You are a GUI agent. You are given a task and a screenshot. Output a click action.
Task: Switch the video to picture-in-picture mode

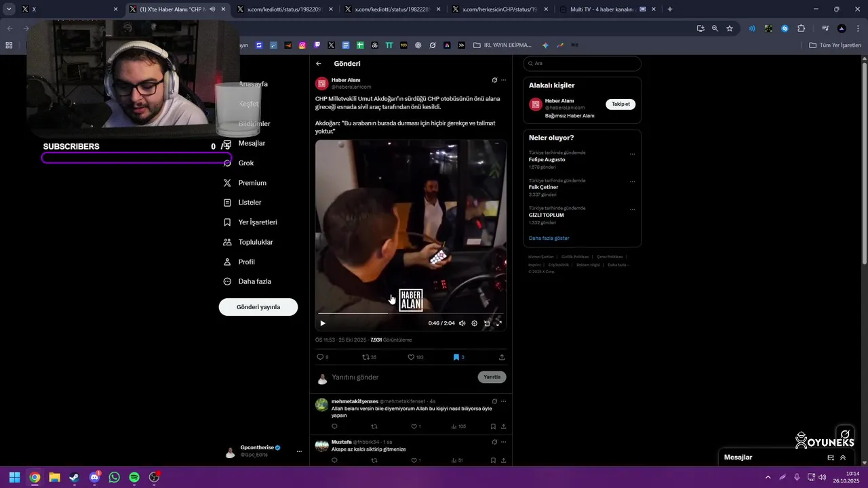pos(487,323)
